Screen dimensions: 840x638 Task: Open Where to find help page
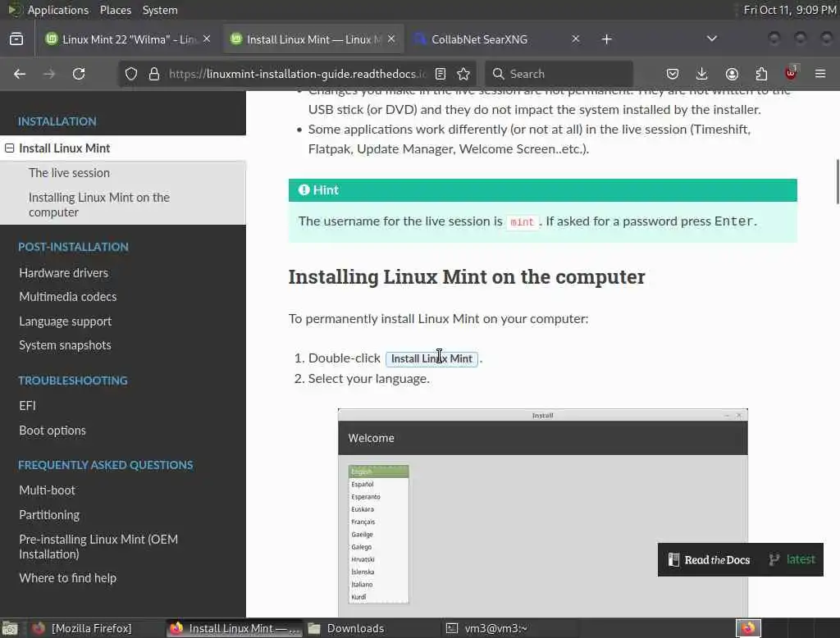click(67, 578)
